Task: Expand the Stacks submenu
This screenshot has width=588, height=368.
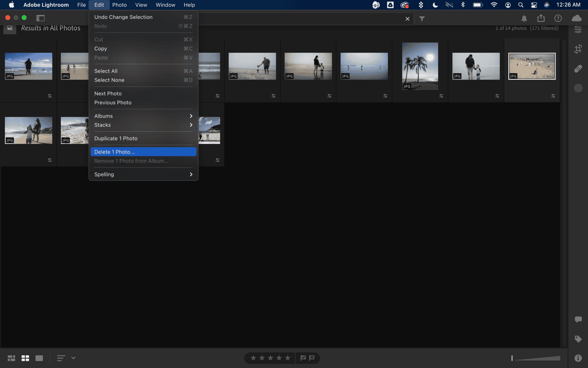Action: click(143, 125)
